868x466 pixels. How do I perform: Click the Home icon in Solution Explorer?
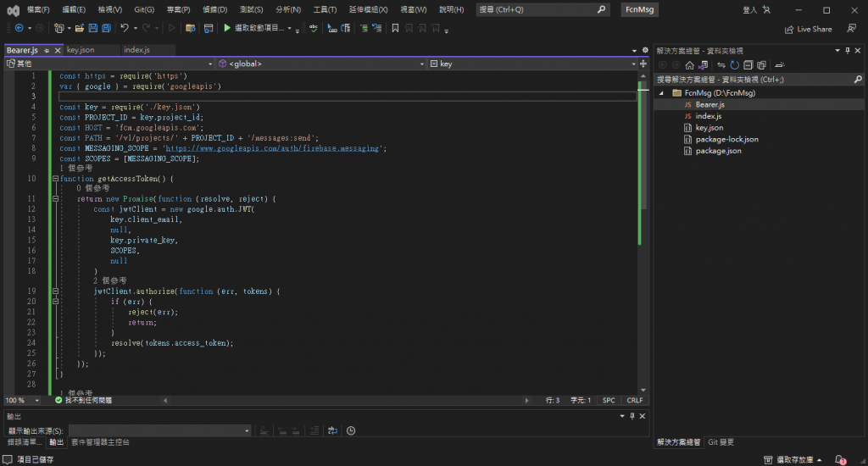(x=690, y=64)
